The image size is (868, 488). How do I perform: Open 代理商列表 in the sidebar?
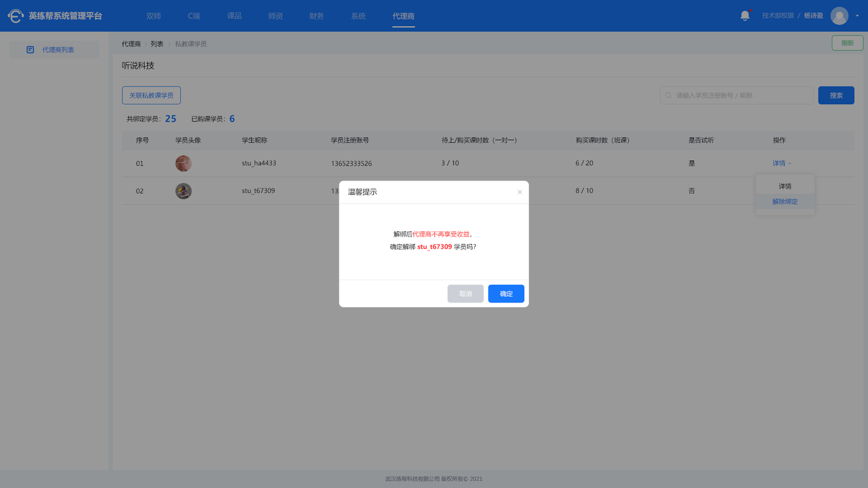click(x=54, y=50)
